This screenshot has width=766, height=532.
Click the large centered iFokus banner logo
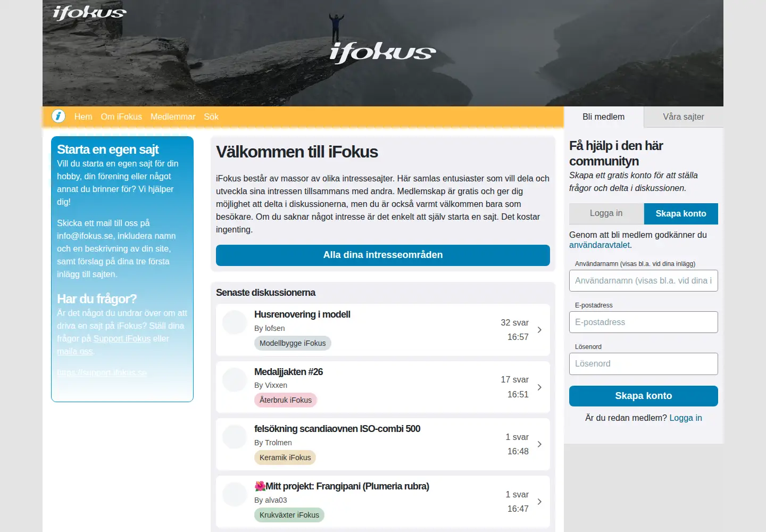[x=382, y=53]
